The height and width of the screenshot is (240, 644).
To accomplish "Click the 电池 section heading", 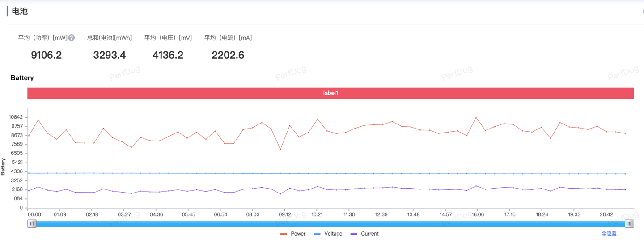I will click(20, 11).
